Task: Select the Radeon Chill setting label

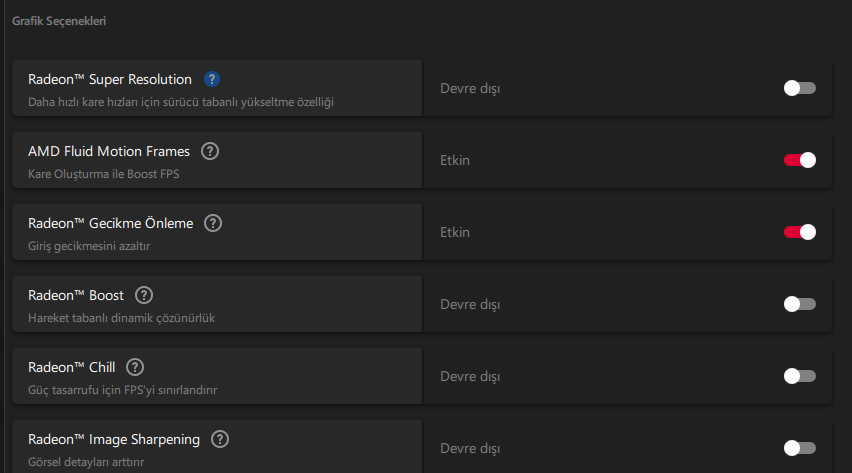Action: click(x=73, y=367)
